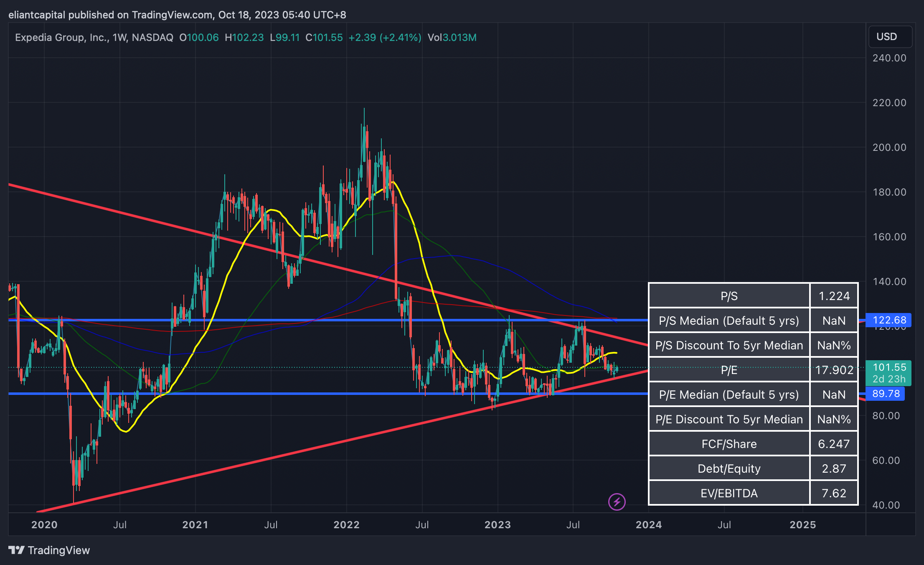This screenshot has height=565, width=924.
Task: Click the 2025 label on time axis
Action: [802, 525]
